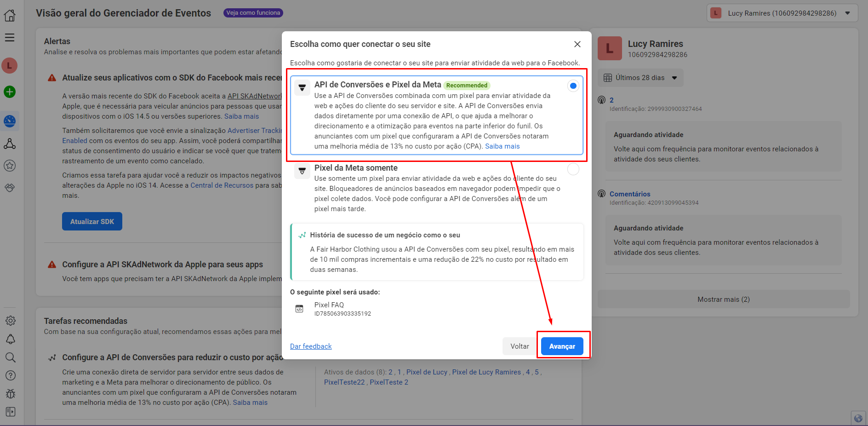
Task: Expand Mostrar mais (2) data sources
Action: click(x=724, y=299)
